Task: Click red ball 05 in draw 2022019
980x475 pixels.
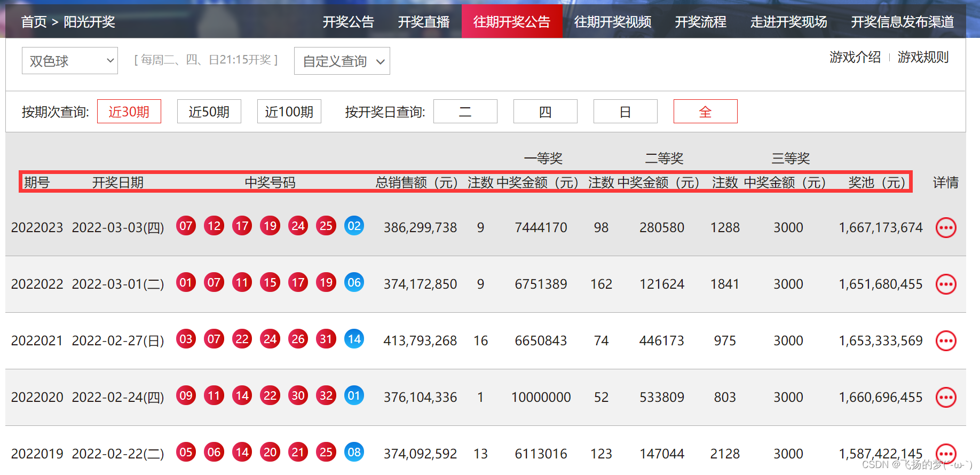Action: pos(186,452)
